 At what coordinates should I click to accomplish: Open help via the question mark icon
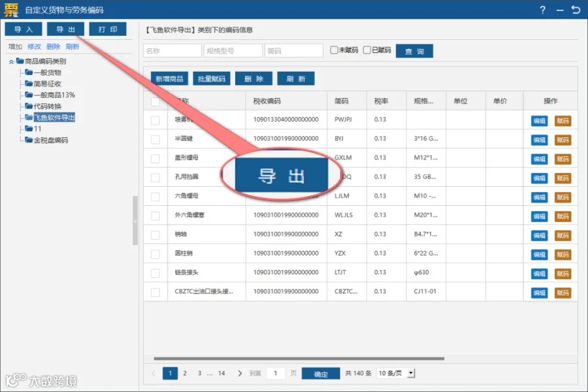(x=542, y=10)
